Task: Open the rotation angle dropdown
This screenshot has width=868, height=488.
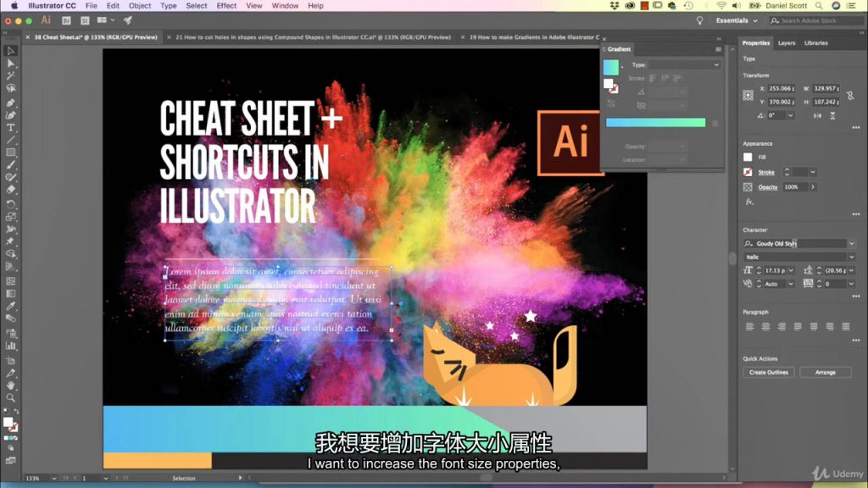Action: click(x=791, y=115)
